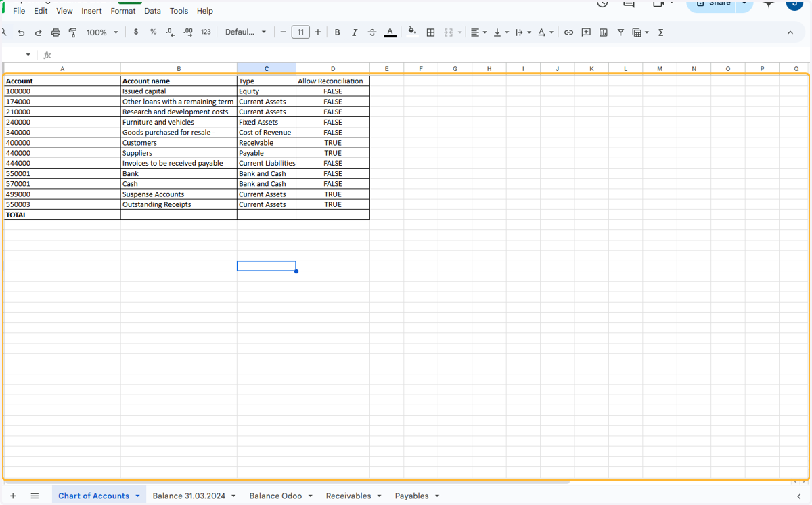Open the View menu
The width and height of the screenshot is (812, 505).
pyautogui.click(x=64, y=11)
